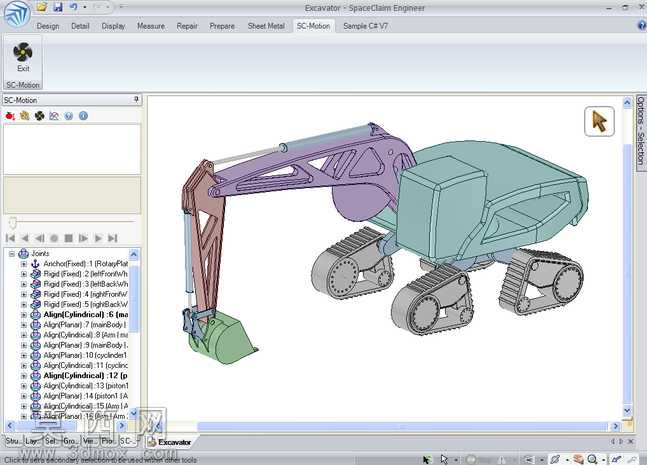The height and width of the screenshot is (465, 647).
Task: Click the blue info icon in SC-Motion toolbar
Action: point(83,116)
